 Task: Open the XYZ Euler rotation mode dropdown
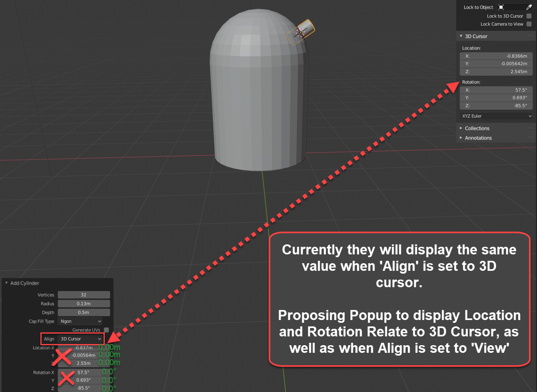click(x=497, y=116)
